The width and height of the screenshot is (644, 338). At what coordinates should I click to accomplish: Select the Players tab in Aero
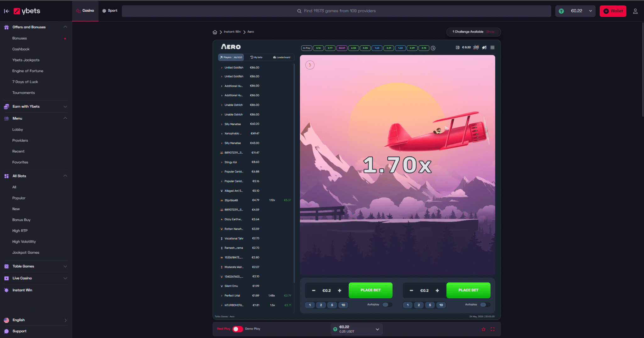pos(231,57)
